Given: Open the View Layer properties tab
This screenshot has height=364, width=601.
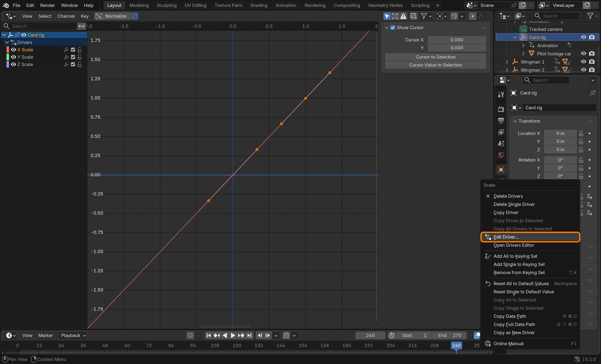Looking at the screenshot, I should (x=501, y=132).
